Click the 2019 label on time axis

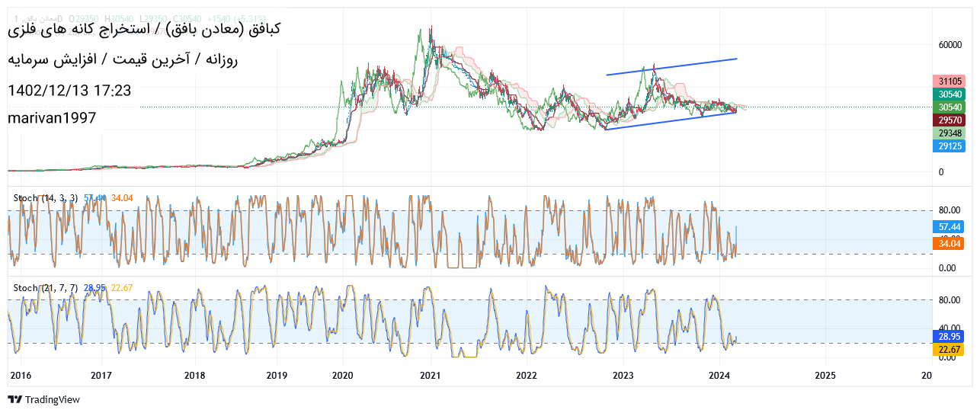(x=277, y=375)
